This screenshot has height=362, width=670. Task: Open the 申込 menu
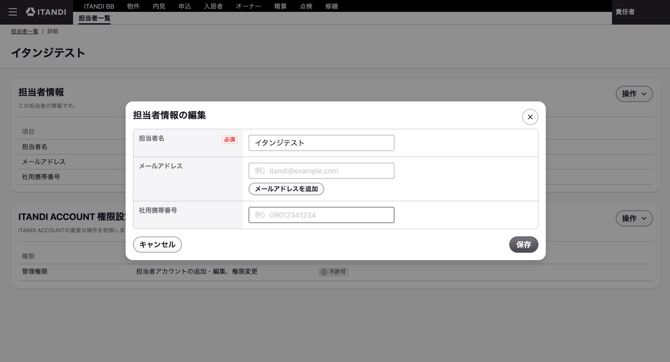185,6
